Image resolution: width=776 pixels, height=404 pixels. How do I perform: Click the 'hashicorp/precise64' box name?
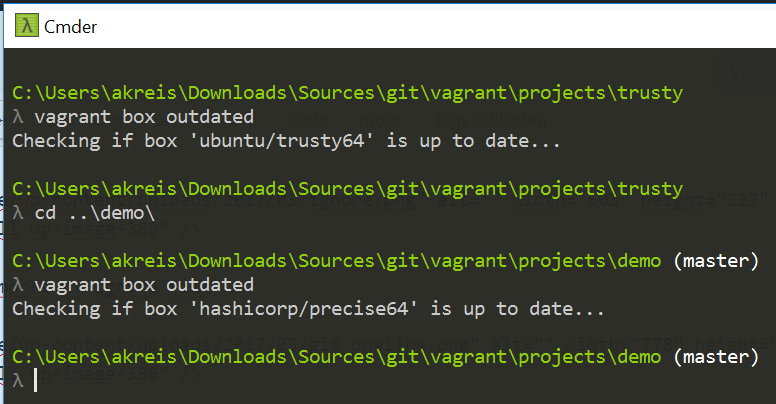pos(310,310)
